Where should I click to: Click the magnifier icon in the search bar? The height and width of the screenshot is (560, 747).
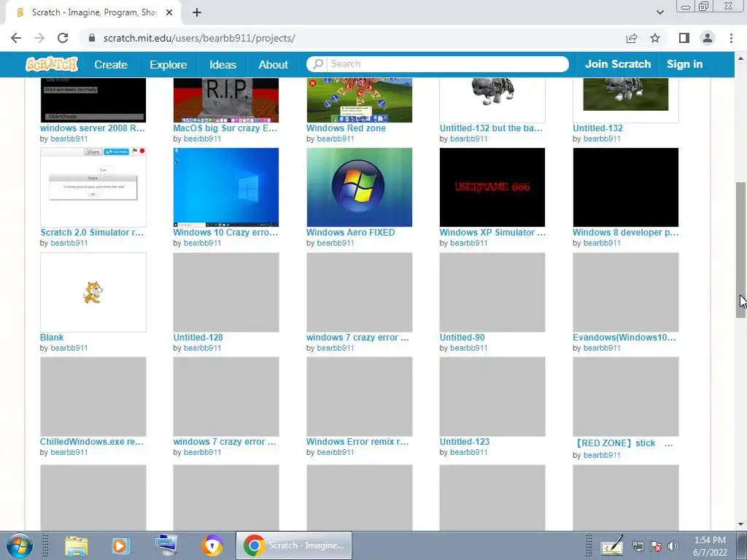tap(318, 64)
